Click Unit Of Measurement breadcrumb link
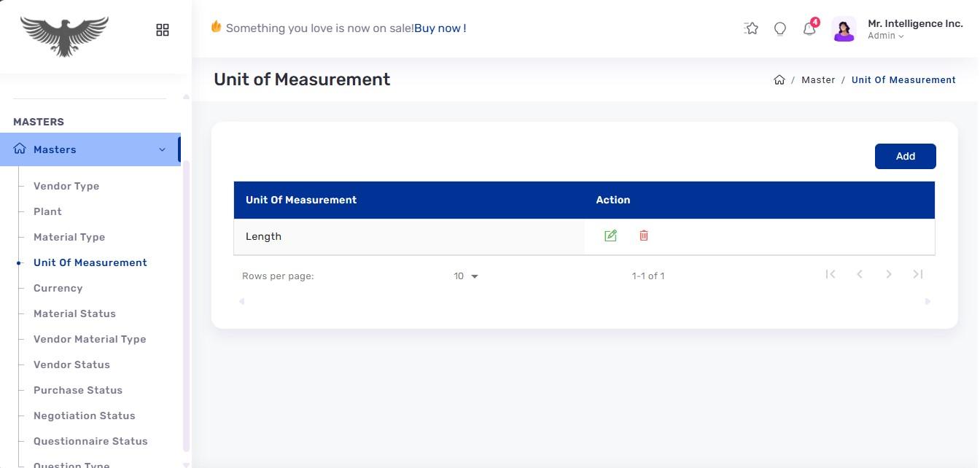 tap(903, 80)
